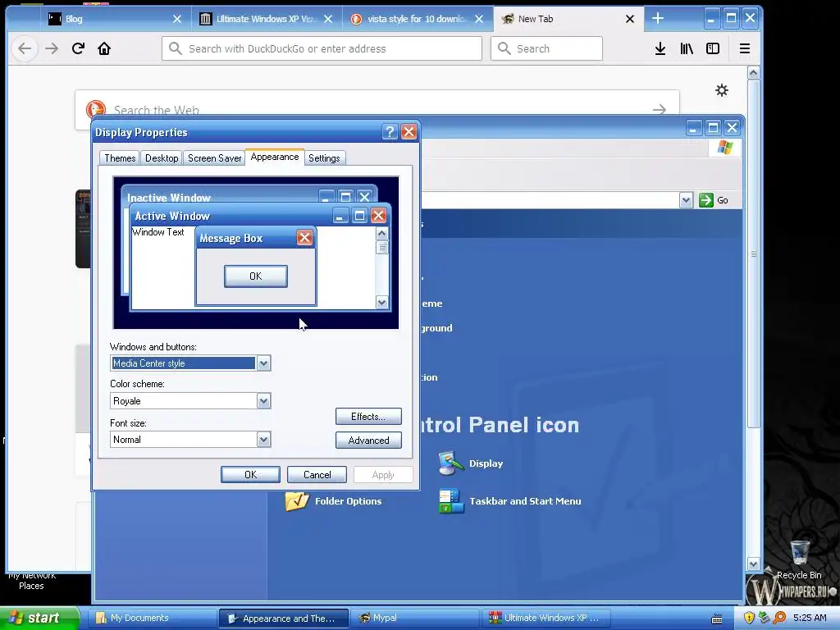Open the Start menu
Image resolution: width=840 pixels, height=630 pixels.
coord(39,618)
